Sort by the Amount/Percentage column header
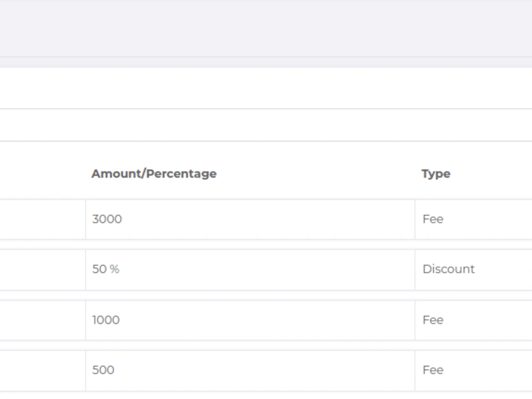This screenshot has height=399, width=532. tap(154, 174)
